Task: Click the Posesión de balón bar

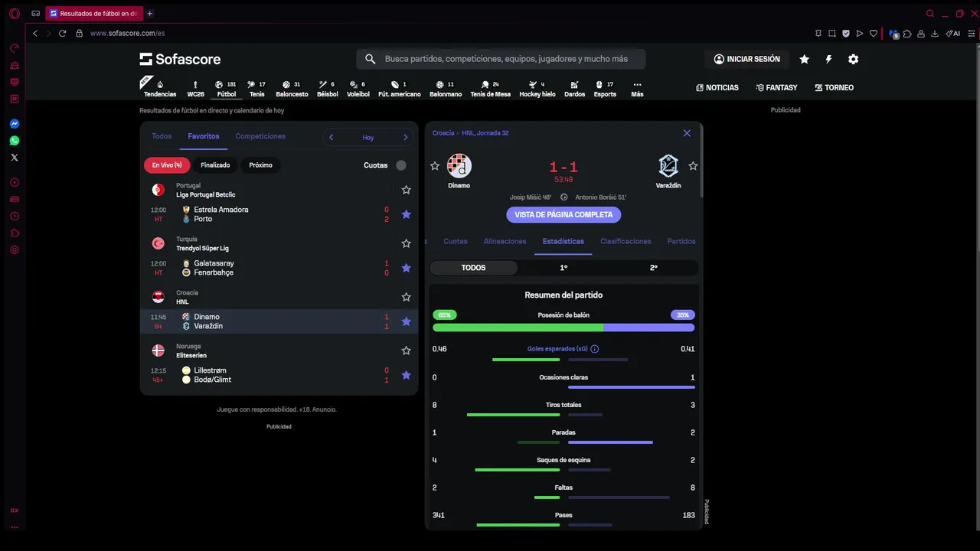Action: click(563, 328)
